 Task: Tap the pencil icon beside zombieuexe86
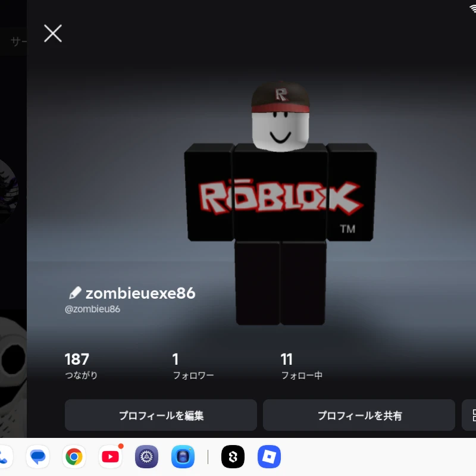click(x=75, y=293)
